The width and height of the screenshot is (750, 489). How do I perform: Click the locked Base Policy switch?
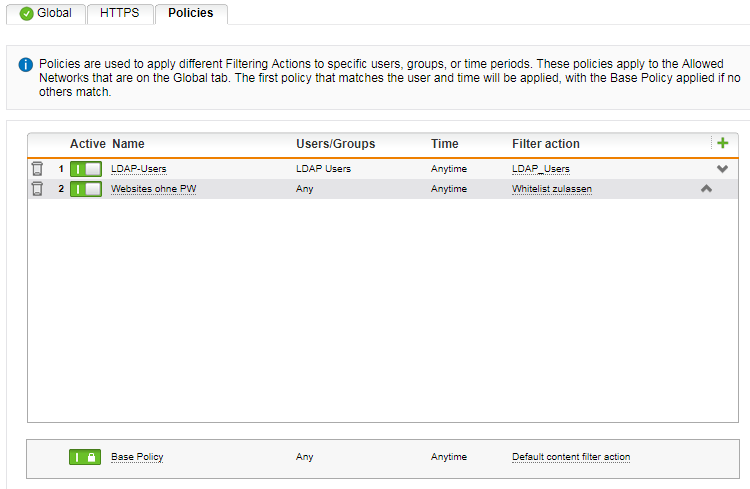tap(85, 457)
